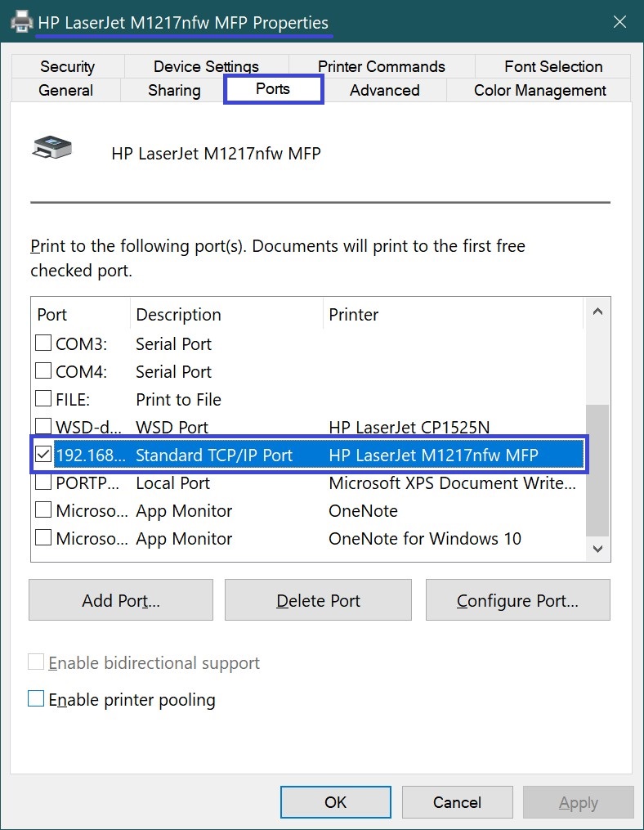Image resolution: width=644 pixels, height=830 pixels.
Task: Select 'Microsoft XPS Document Write...' entry
Action: (453, 482)
